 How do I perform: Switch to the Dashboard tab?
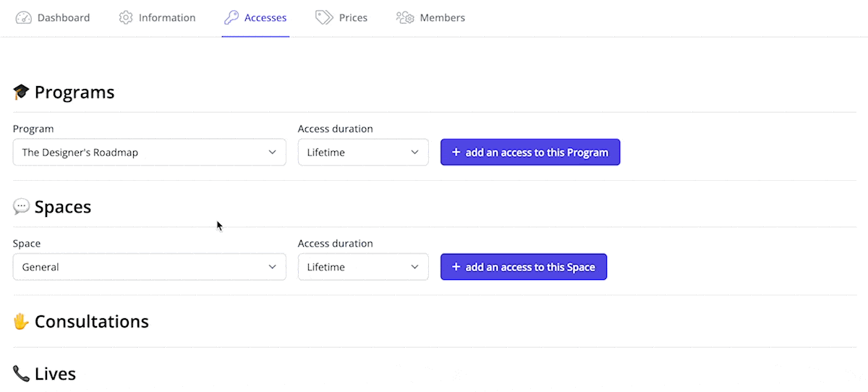53,17
